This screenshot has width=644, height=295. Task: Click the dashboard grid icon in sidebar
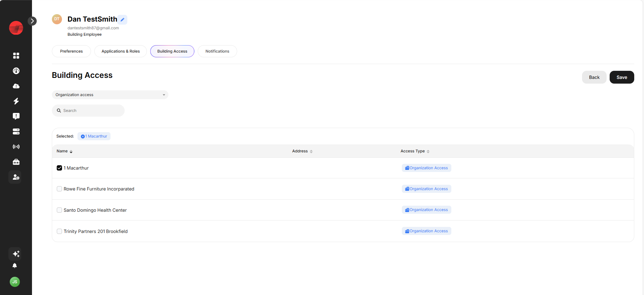16,56
